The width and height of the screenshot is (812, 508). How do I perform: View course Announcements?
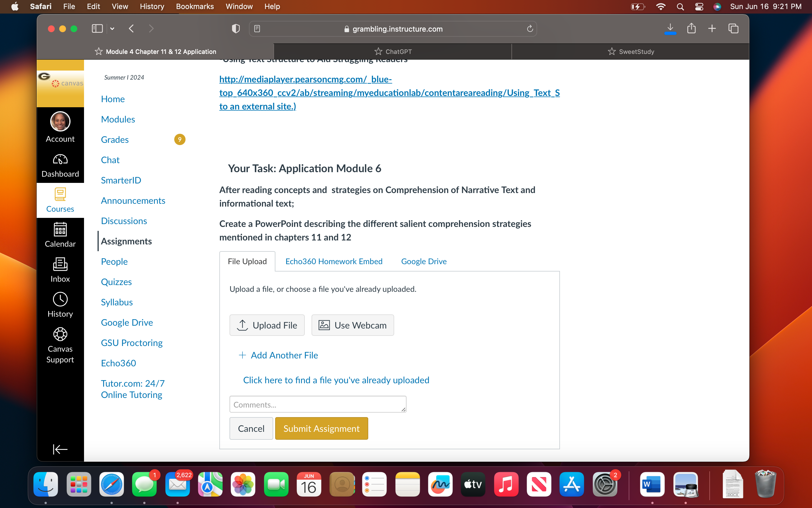click(x=133, y=201)
